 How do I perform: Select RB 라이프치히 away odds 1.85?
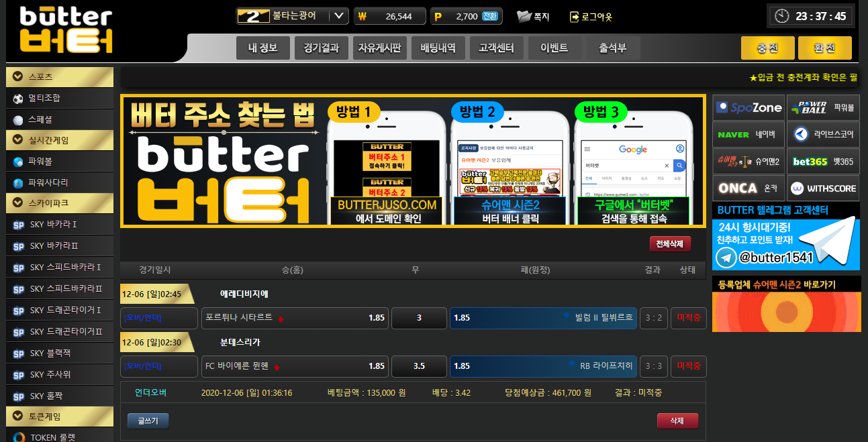542,366
